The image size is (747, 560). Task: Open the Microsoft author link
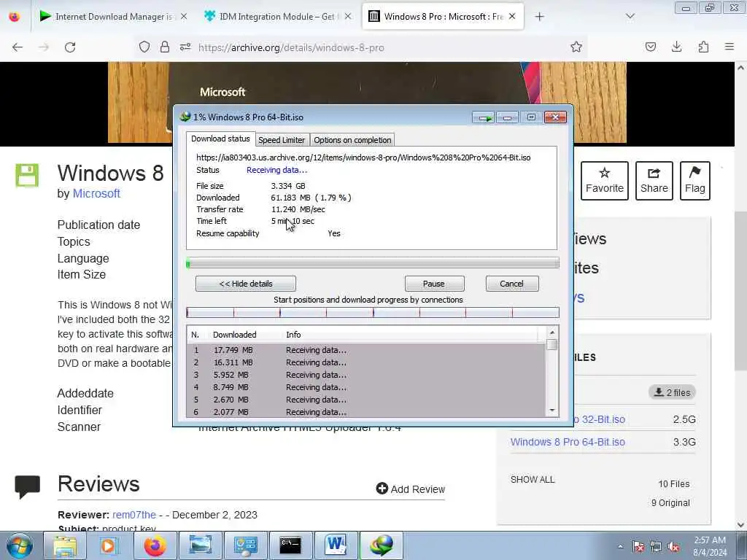(96, 194)
